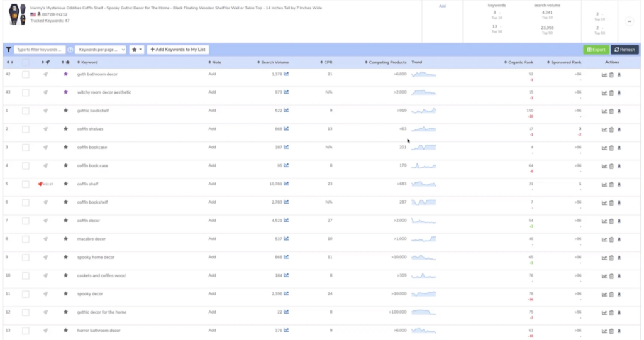
Task: Expand the star filter dropdown
Action: [x=136, y=49]
